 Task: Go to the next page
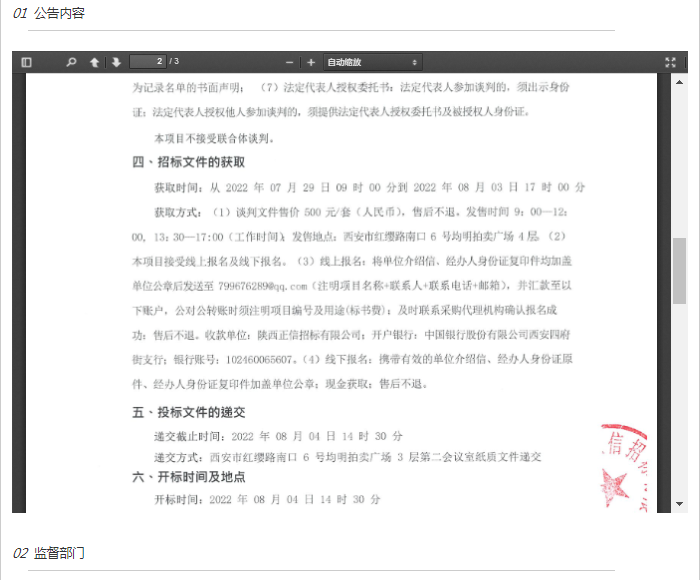[116, 62]
